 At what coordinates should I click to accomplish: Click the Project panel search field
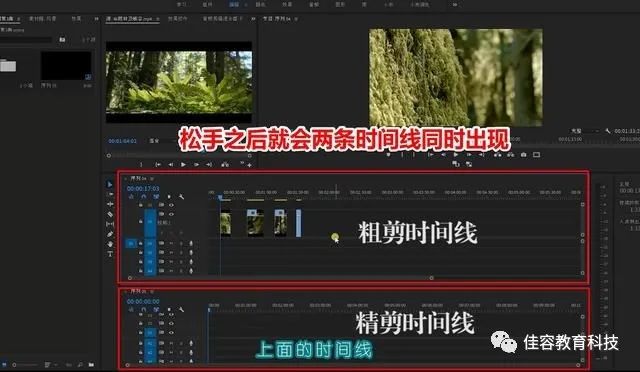26,40
